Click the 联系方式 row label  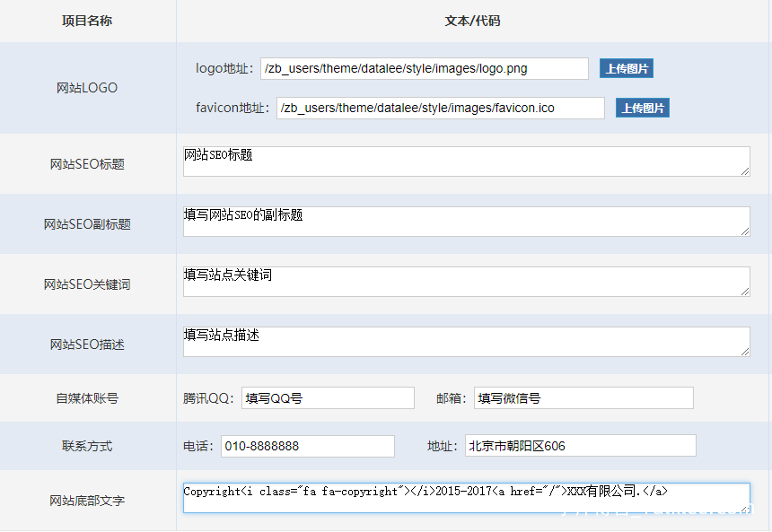[87, 445]
